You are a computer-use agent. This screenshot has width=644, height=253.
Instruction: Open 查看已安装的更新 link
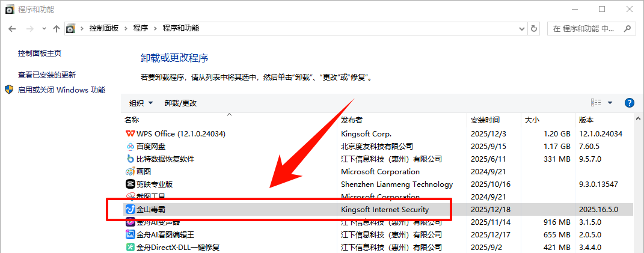[x=47, y=75]
